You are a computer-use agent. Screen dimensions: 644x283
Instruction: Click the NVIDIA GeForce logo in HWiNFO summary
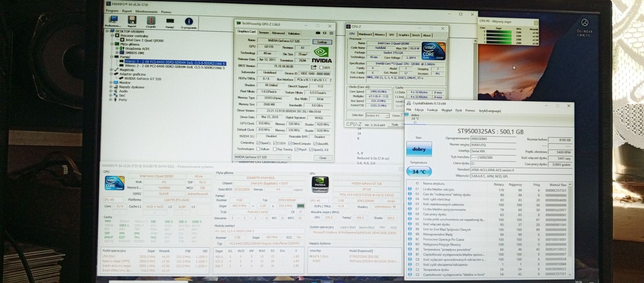320,184
